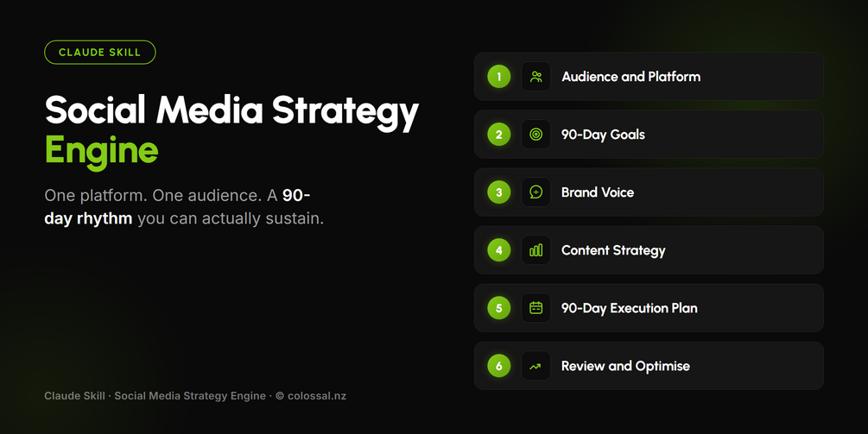Click the target icon beside 90-Day Goals
The image size is (868, 434).
(x=535, y=135)
